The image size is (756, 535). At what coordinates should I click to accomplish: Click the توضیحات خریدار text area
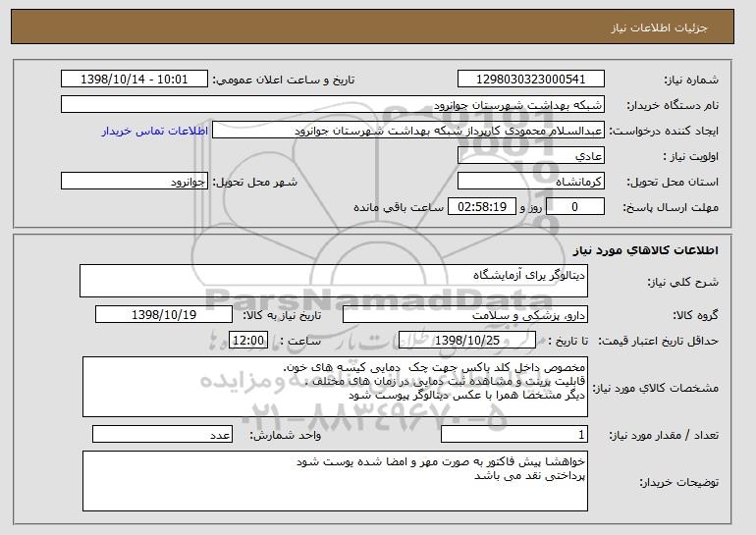click(335, 481)
